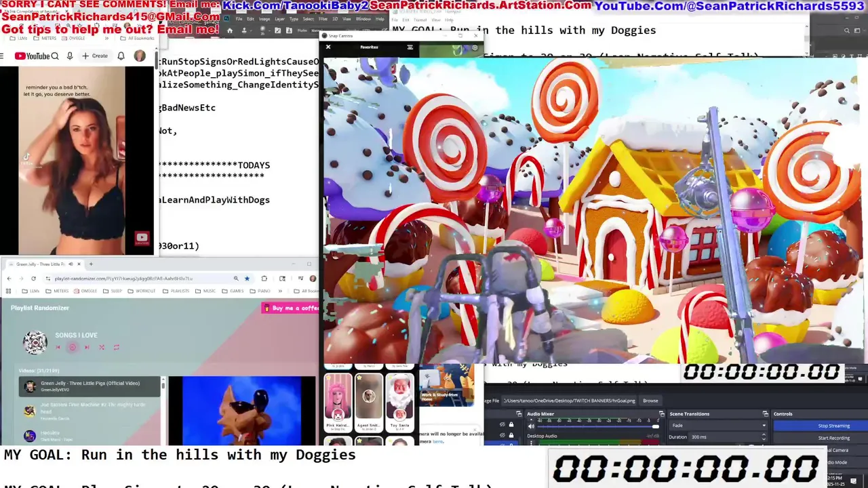Open YouTube account avatar menu

pos(140,56)
